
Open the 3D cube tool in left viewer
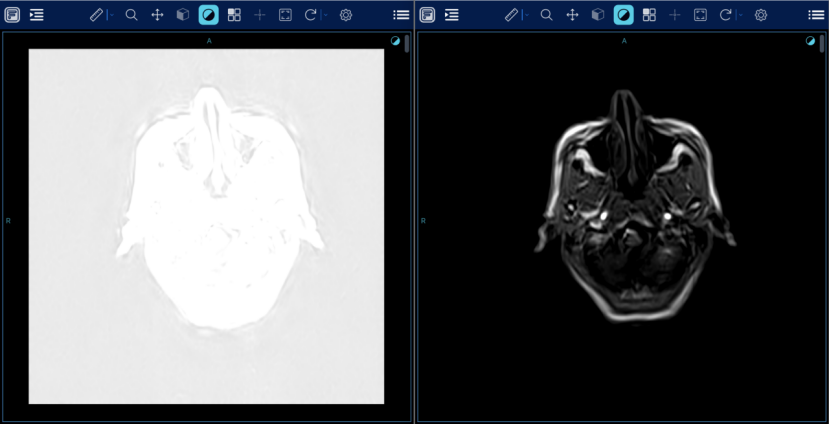183,15
